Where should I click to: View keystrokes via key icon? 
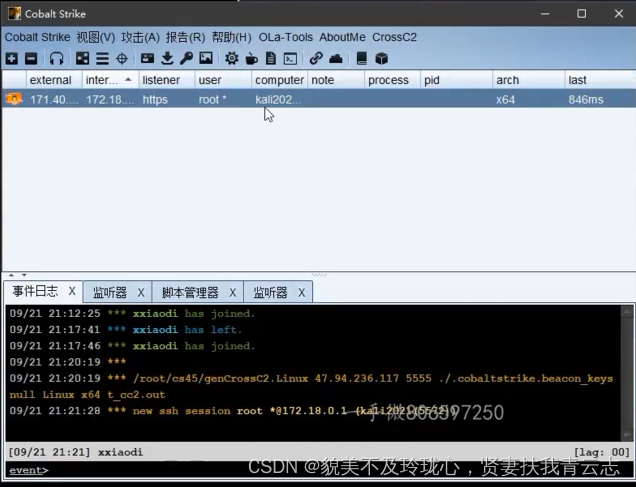[187, 59]
